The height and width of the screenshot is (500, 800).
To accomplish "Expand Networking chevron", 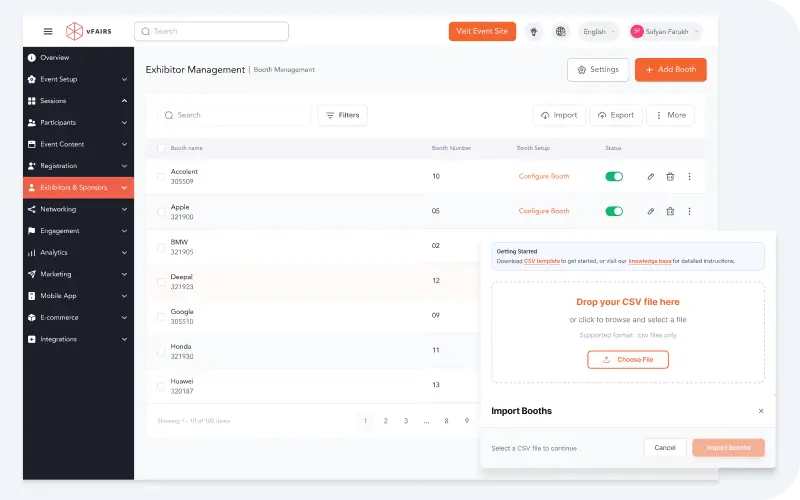I will pos(124,209).
